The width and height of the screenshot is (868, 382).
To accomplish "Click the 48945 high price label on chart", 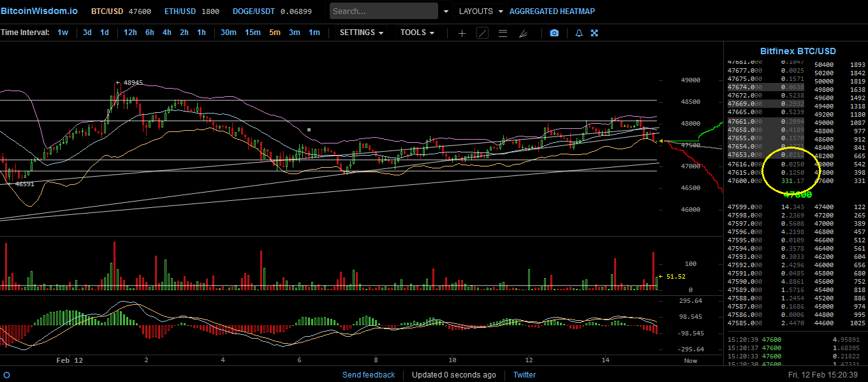I will coord(133,83).
